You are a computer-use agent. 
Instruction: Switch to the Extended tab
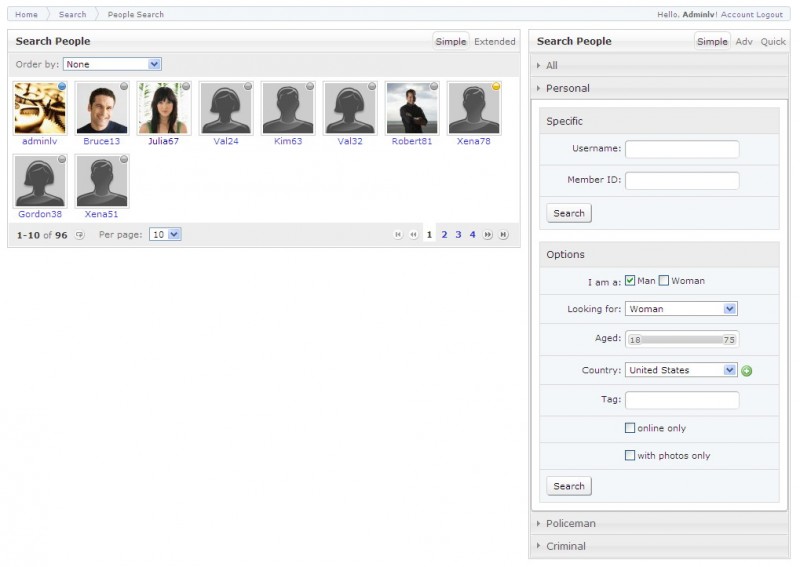(494, 41)
